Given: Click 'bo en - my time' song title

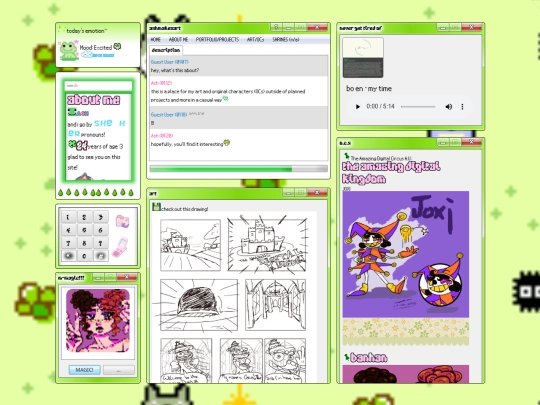Looking at the screenshot, I should click(x=369, y=89).
